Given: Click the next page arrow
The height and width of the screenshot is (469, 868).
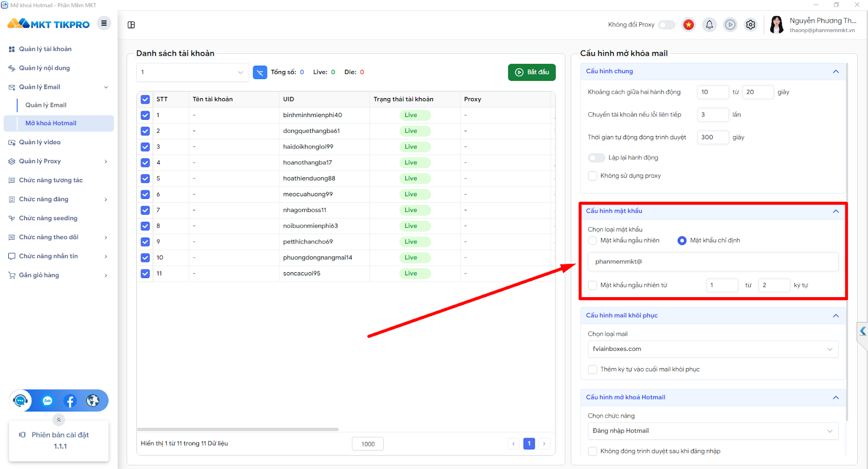Looking at the screenshot, I should click(x=544, y=444).
